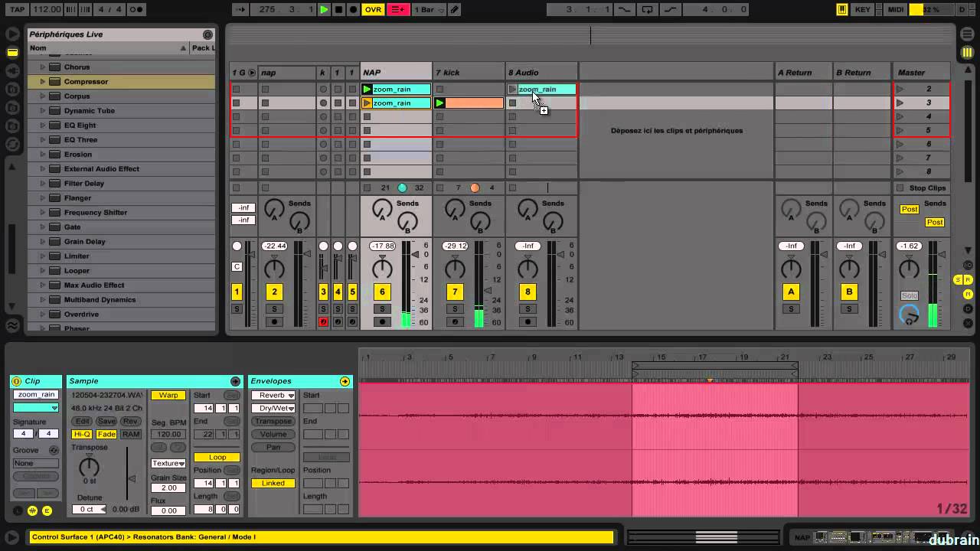
Task: Expand the Compressor folder
Action: pyautogui.click(x=43, y=81)
